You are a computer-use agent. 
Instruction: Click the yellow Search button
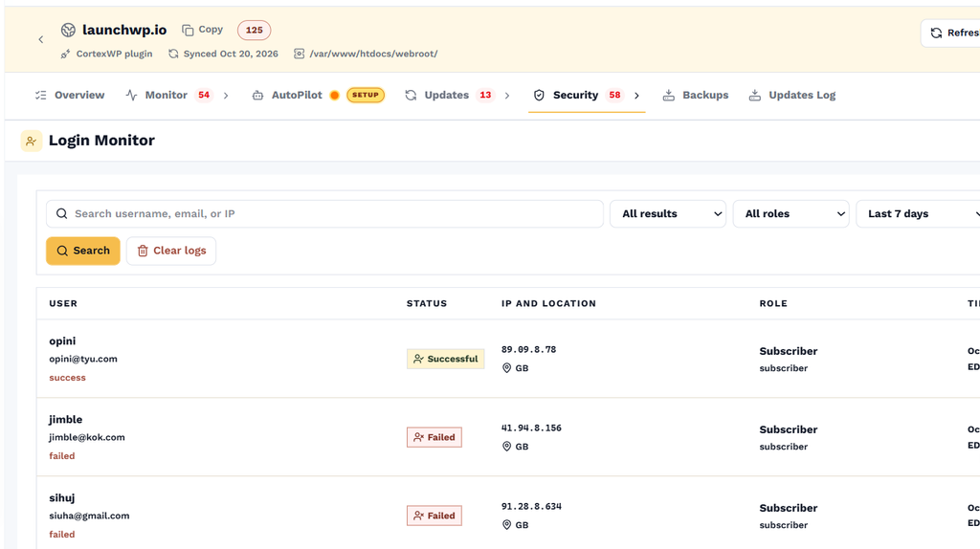83,251
